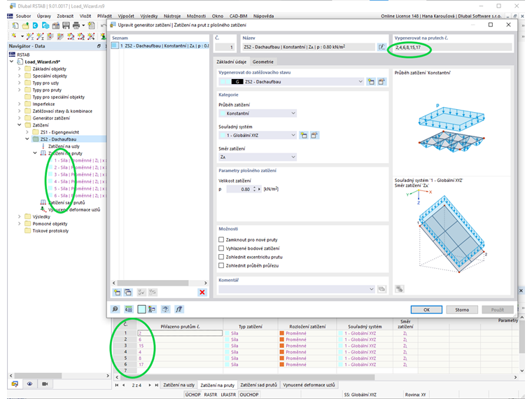This screenshot has width=532, height=399.
Task: Expand the Výsledky folder
Action: [20, 216]
